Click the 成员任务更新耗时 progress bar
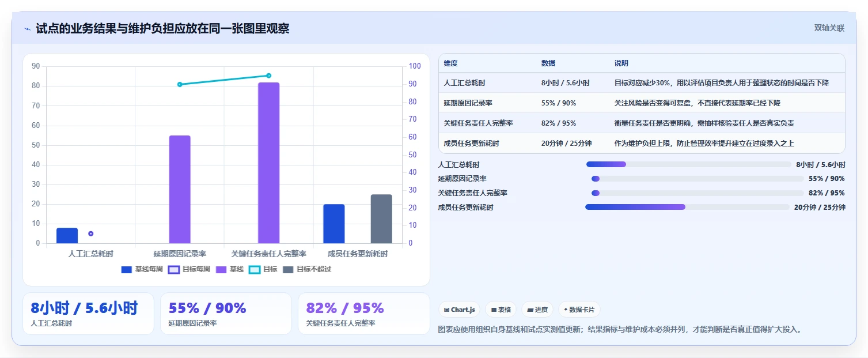 pos(687,207)
